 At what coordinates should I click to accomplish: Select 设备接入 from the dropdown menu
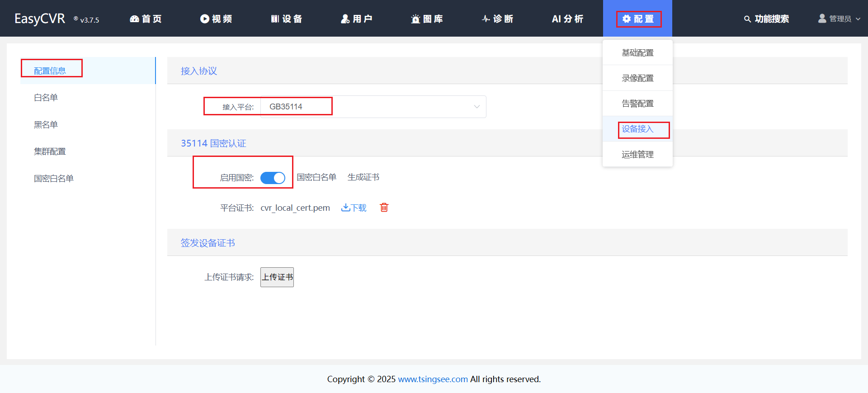637,129
